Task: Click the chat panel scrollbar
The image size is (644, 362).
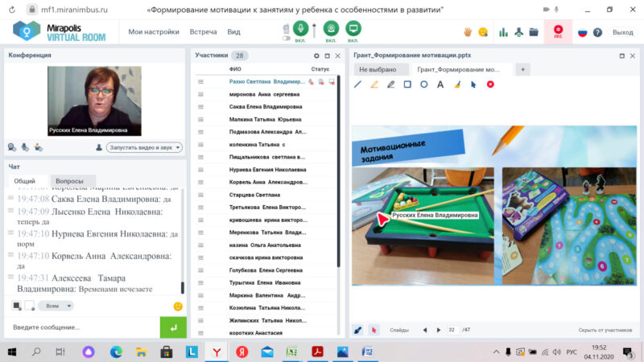Action: pyautogui.click(x=183, y=287)
